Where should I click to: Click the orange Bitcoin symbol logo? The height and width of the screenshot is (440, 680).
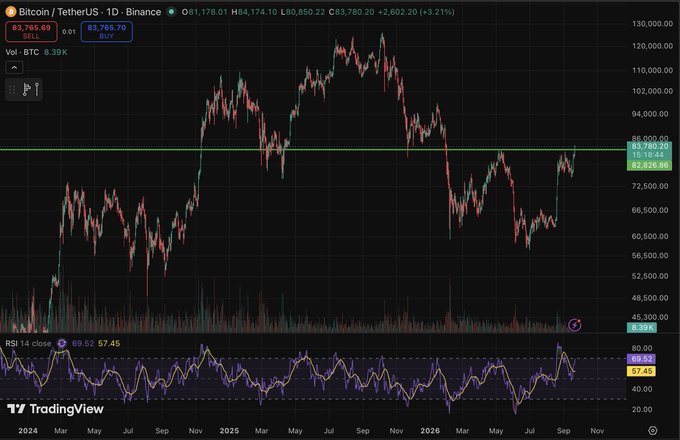coord(10,12)
